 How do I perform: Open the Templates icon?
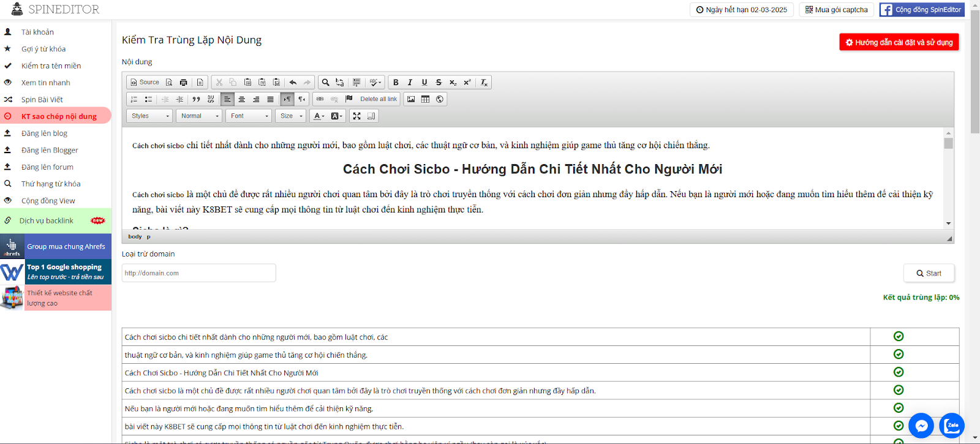tap(200, 82)
